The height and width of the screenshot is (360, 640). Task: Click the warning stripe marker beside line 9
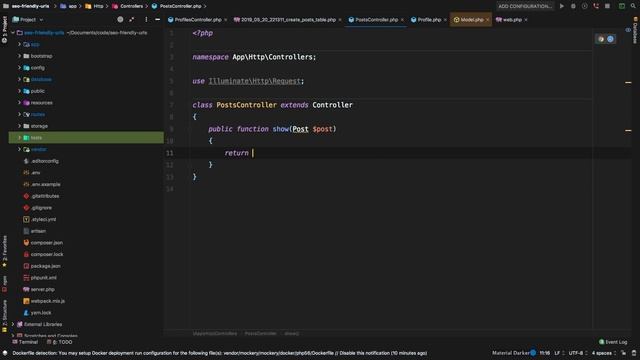point(628,131)
